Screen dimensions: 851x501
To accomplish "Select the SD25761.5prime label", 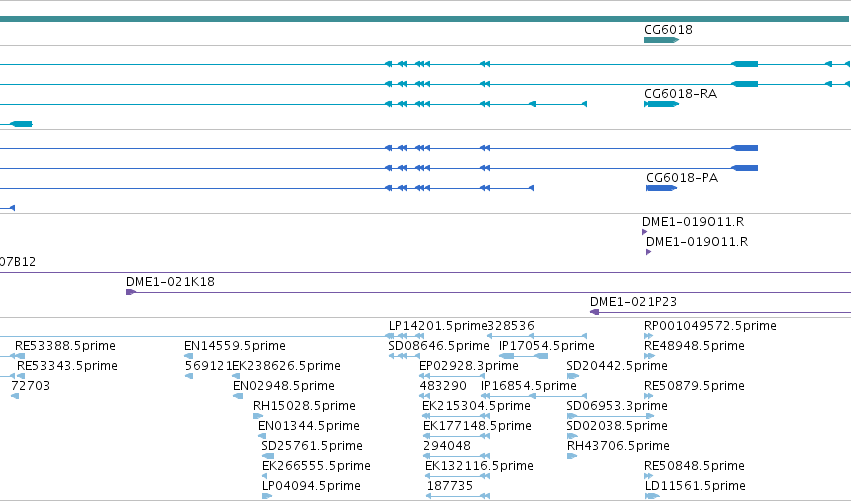I will [312, 447].
